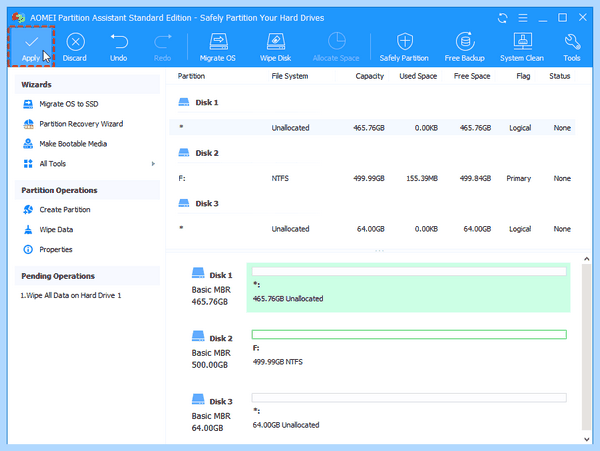Start Free Backup from toolbar
Image resolution: width=600 pixels, height=451 pixels.
pos(465,47)
